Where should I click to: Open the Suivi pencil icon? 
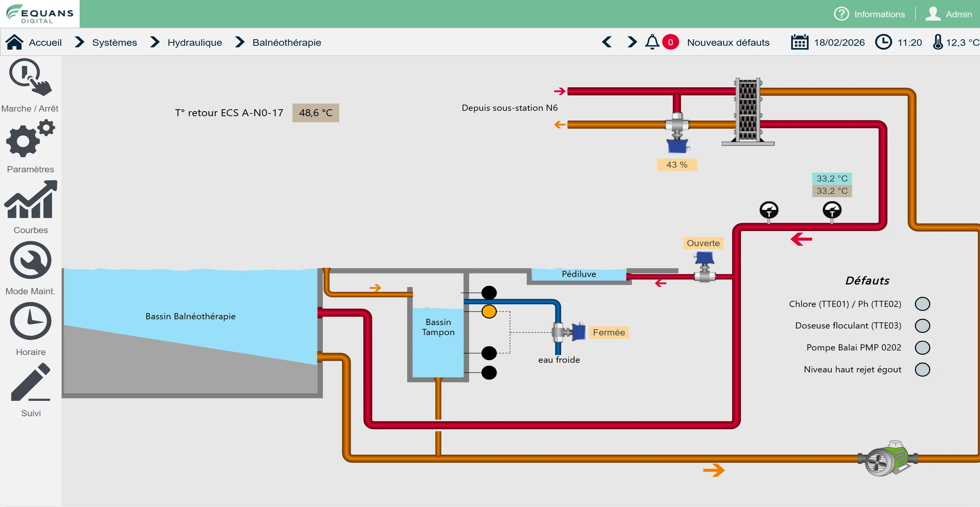pos(30,382)
